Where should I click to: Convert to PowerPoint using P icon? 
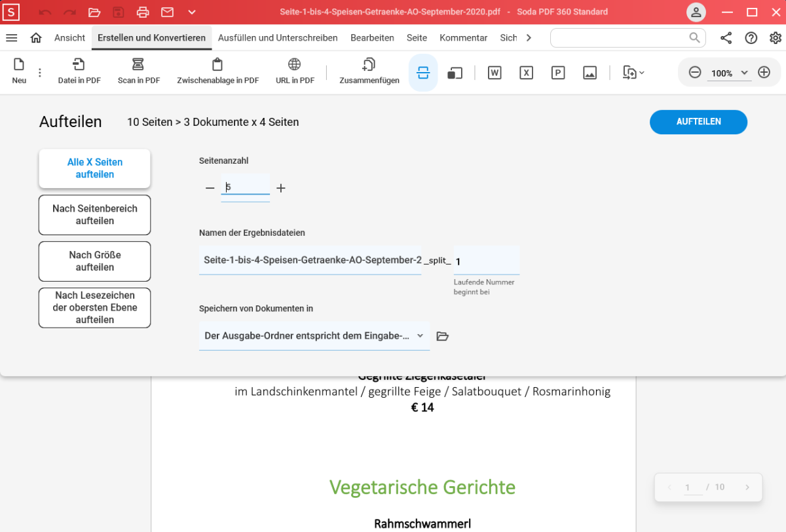click(558, 73)
